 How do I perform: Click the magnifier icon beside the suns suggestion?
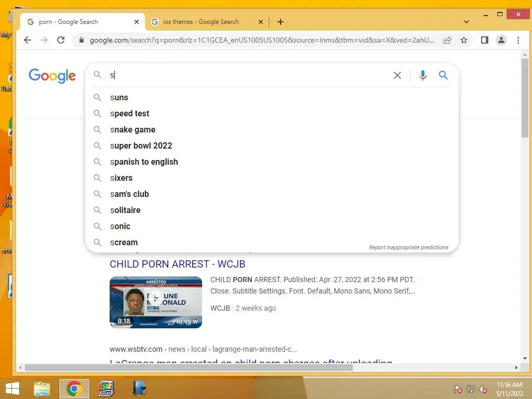coord(97,97)
